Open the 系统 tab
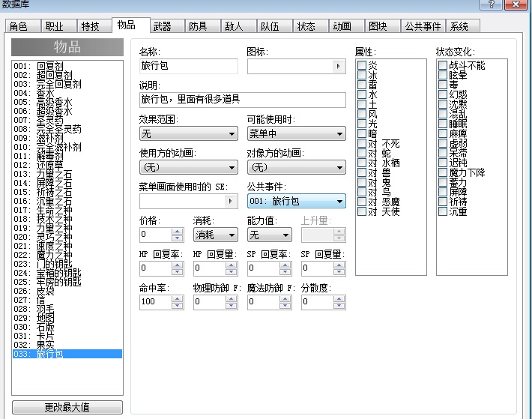 (463, 26)
